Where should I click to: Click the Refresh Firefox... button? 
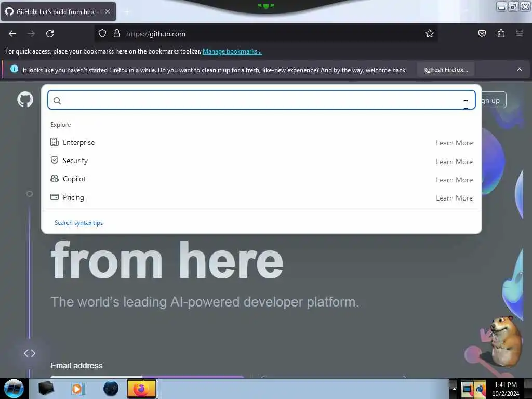[445, 70]
